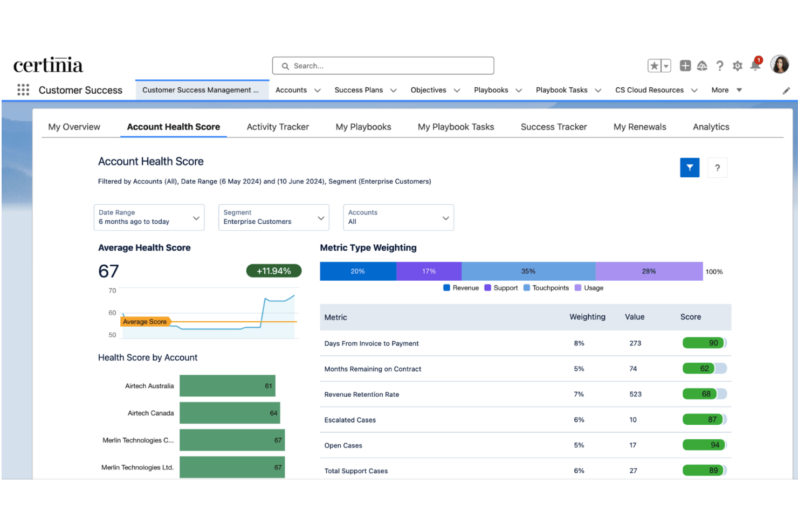The height and width of the screenshot is (532, 798).
Task: Open CS Cloud Resources nav item
Action: point(649,90)
